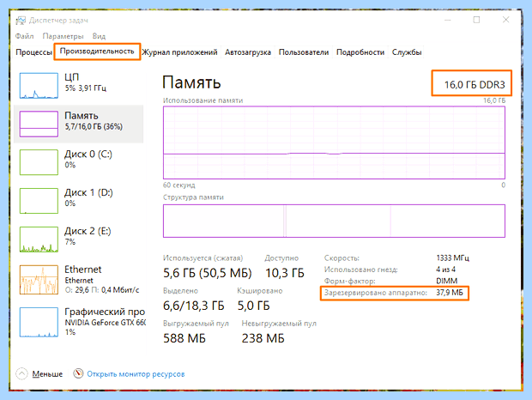Click the Диск 2 (E:) label
Image resolution: width=532 pixels, height=400 pixels.
88,231
